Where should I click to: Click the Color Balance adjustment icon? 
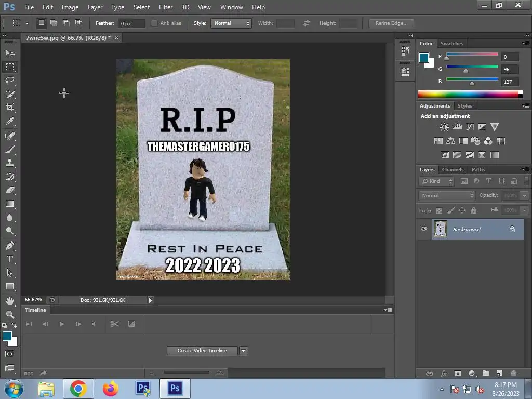click(x=450, y=141)
